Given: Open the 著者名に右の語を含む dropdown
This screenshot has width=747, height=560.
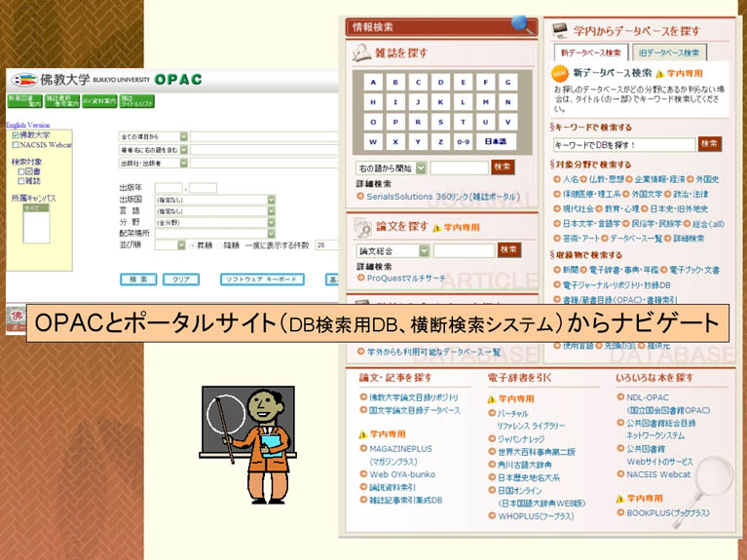Looking at the screenshot, I should (153, 150).
